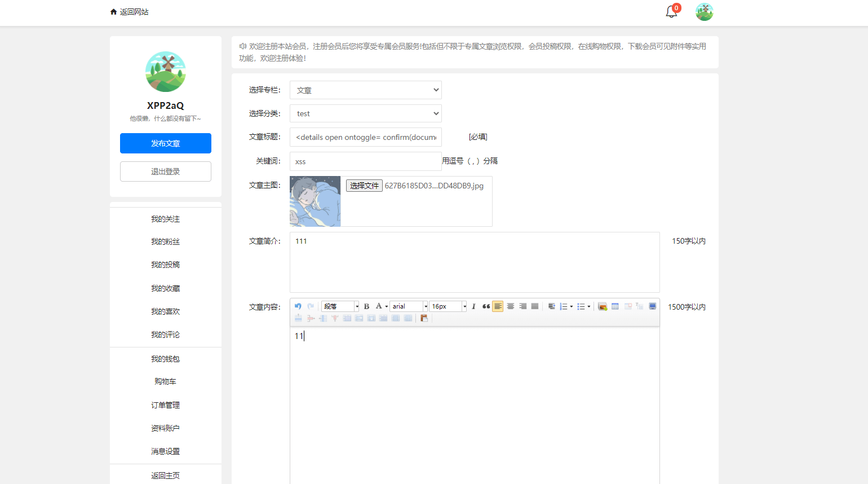Open 我的钱包 in the sidebar
The image size is (868, 484).
pos(166,359)
